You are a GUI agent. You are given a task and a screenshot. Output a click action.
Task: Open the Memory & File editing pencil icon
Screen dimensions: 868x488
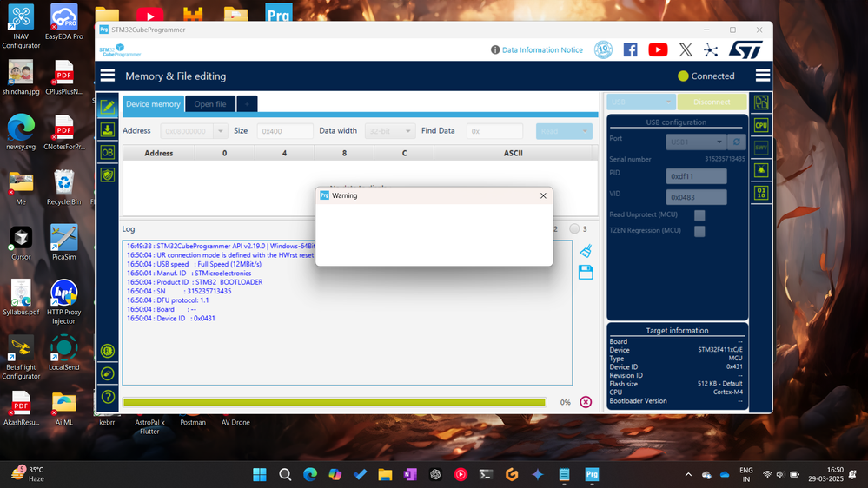(x=108, y=106)
